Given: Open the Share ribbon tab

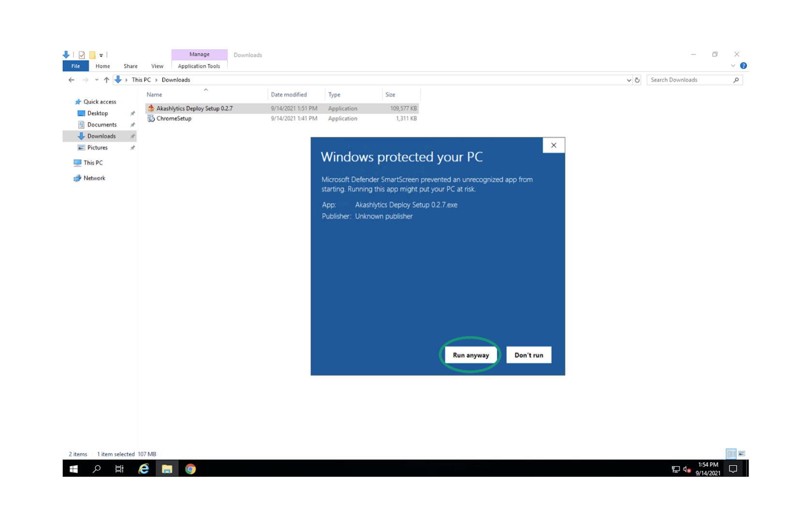Looking at the screenshot, I should pyautogui.click(x=130, y=66).
